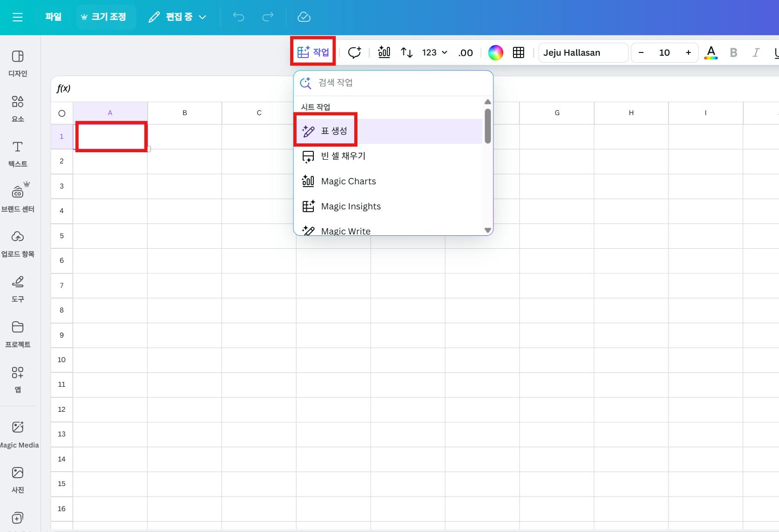779x532 pixels.
Task: Open the 도구 tools panel
Action: (x=18, y=289)
